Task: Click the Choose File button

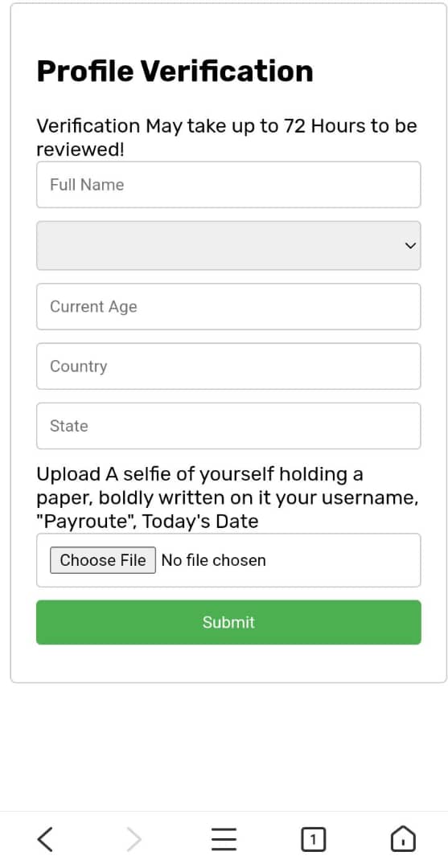Action: [103, 560]
